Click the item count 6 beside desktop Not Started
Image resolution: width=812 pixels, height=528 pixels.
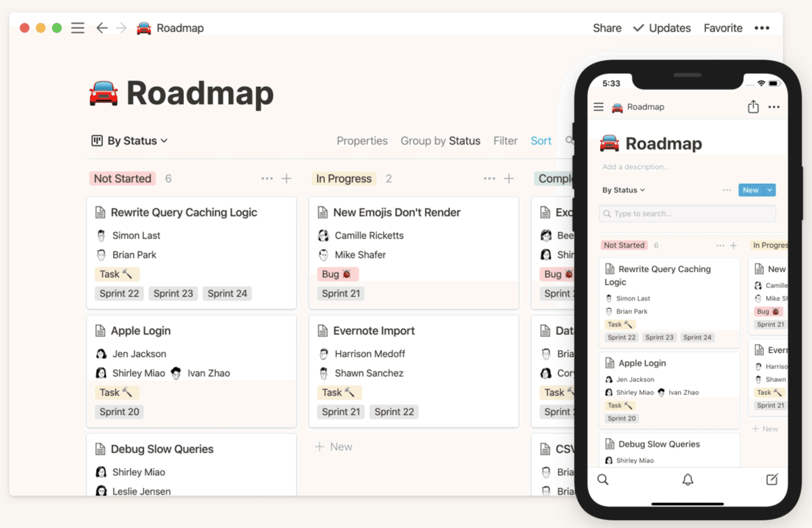[168, 178]
